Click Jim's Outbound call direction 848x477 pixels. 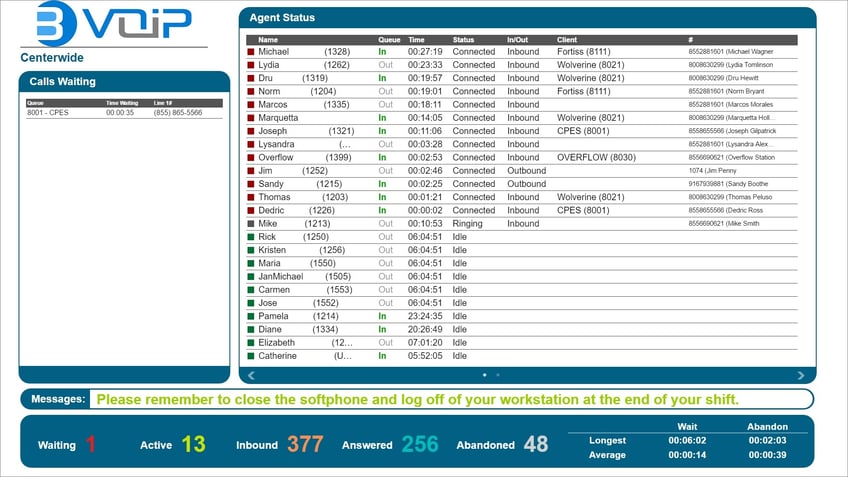click(x=526, y=171)
